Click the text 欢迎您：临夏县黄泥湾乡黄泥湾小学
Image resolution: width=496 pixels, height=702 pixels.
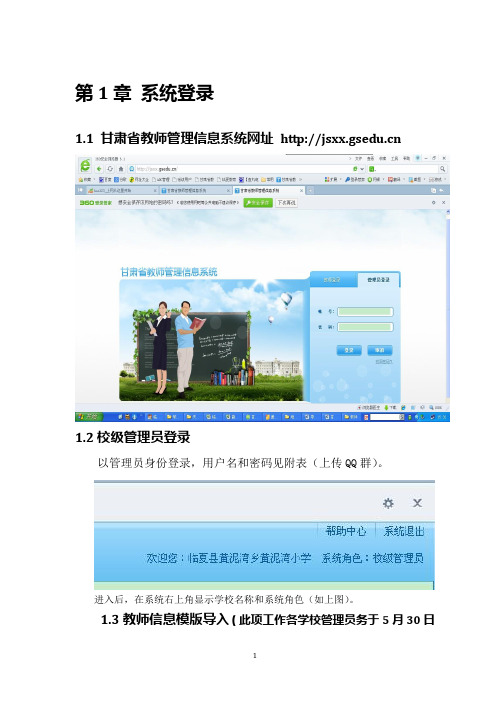[229, 558]
